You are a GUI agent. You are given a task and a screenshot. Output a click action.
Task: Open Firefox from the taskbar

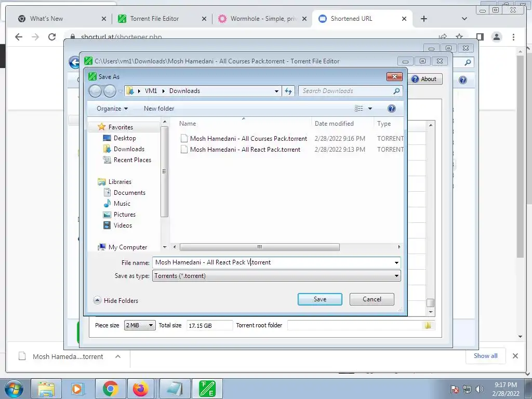(141, 389)
